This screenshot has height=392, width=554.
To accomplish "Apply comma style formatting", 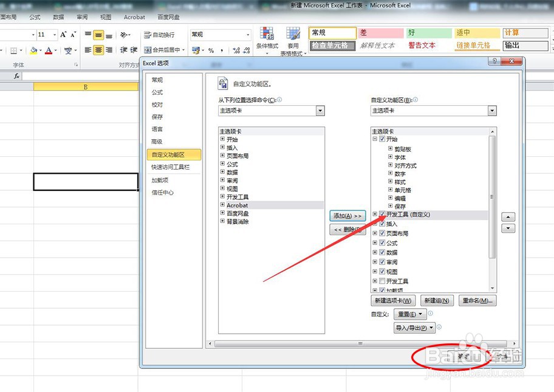I will point(222,50).
